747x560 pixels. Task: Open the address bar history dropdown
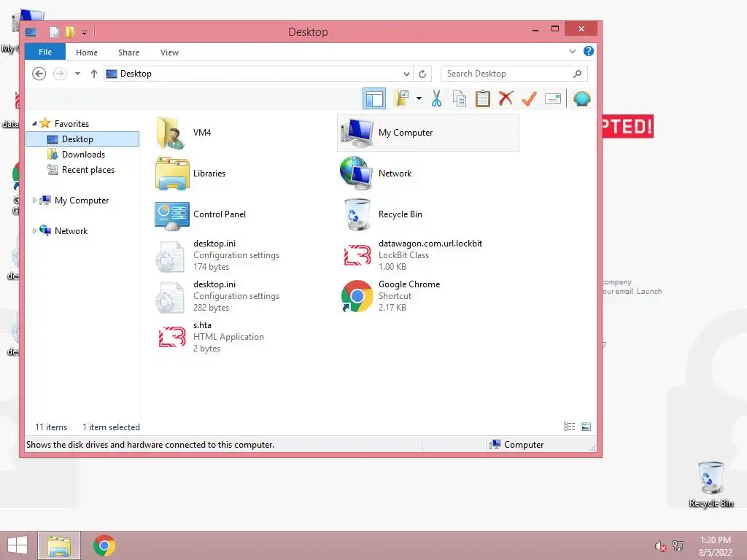pyautogui.click(x=406, y=74)
